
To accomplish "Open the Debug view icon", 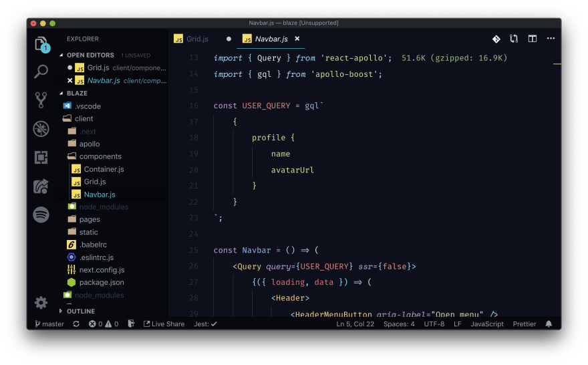I will tap(41, 128).
